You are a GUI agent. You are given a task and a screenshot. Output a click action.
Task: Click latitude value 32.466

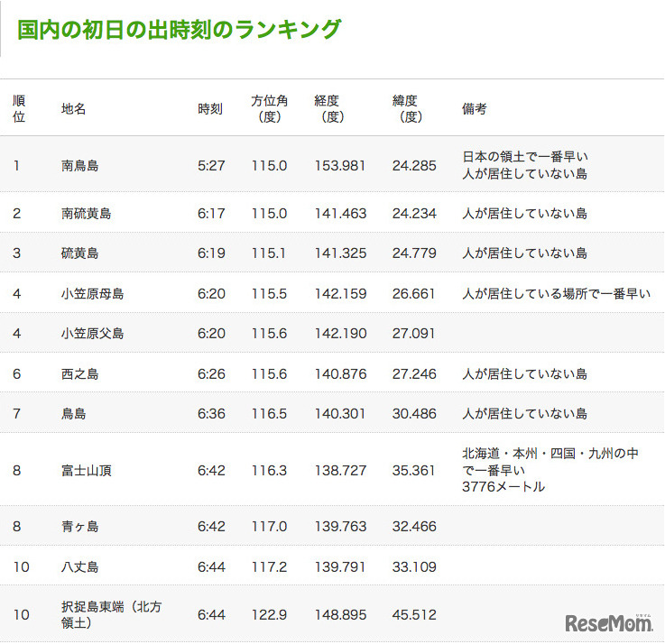414,526
